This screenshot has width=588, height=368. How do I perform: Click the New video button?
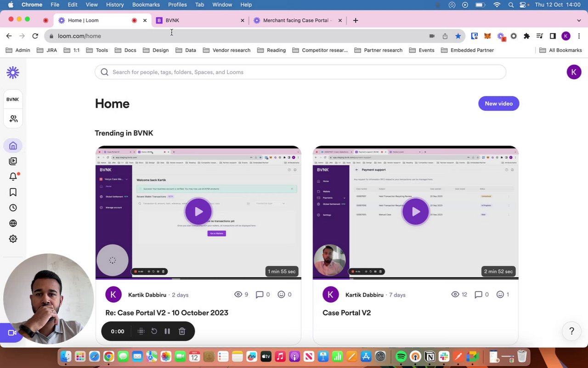[x=499, y=103]
